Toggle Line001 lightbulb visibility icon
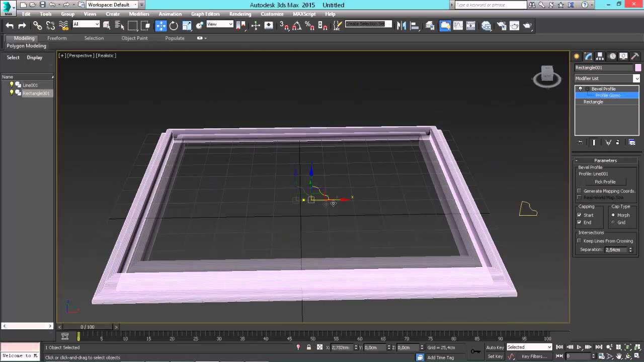The image size is (644, 362). pyautogui.click(x=12, y=84)
